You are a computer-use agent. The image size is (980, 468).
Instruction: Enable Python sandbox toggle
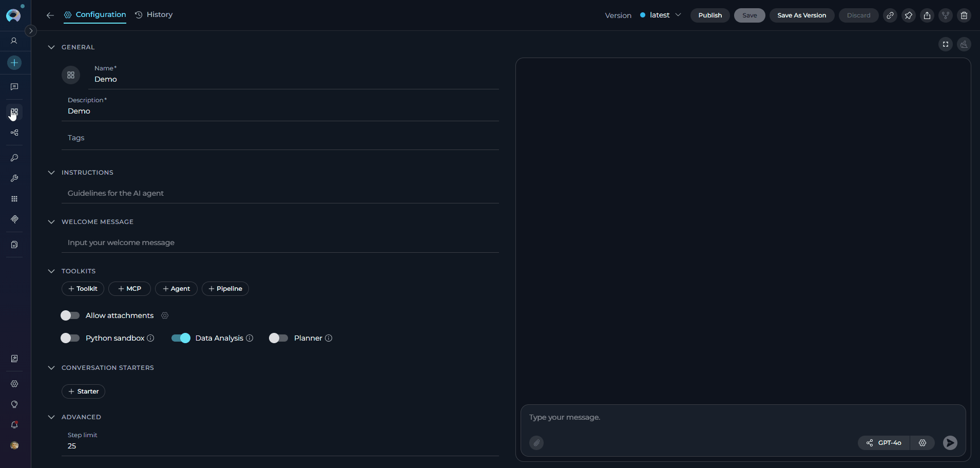(x=70, y=338)
